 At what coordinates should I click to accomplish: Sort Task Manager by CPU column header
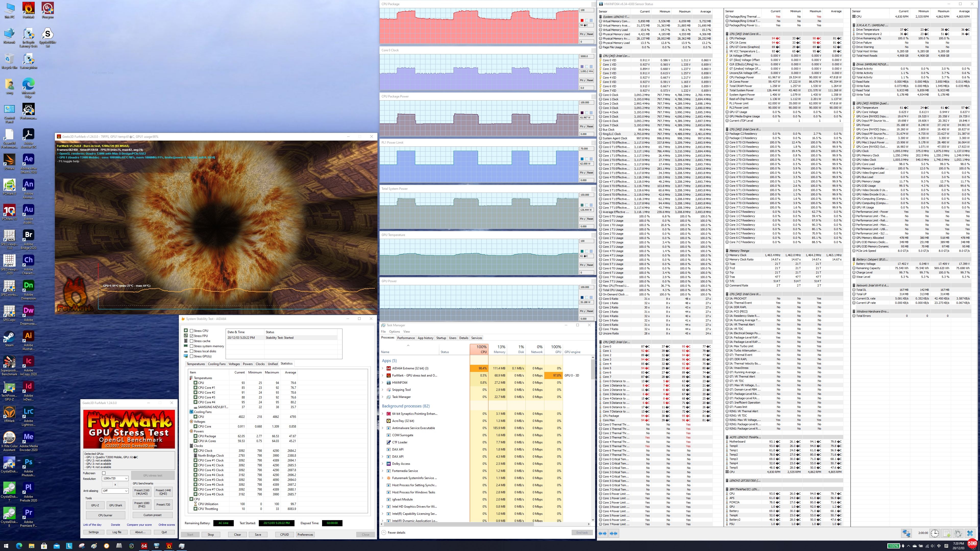pos(479,349)
